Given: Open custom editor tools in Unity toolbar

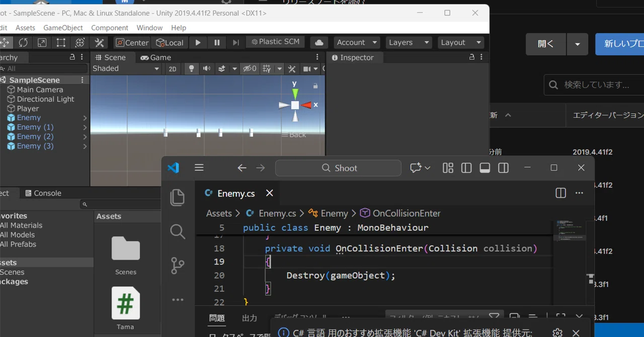Looking at the screenshot, I should coord(99,43).
